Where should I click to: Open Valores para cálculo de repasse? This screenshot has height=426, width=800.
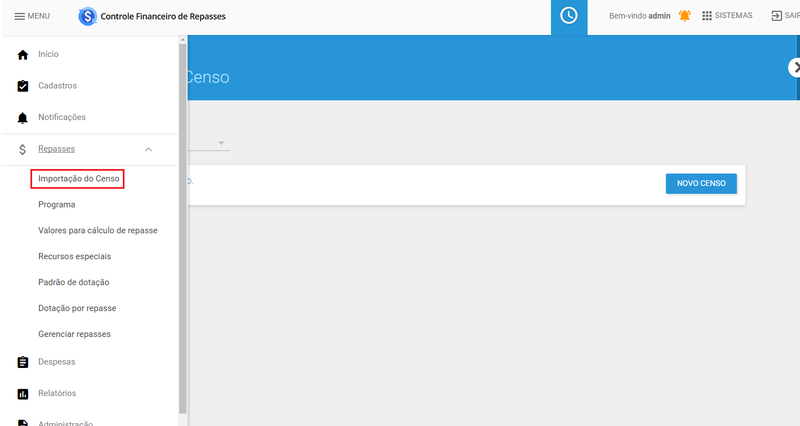98,231
